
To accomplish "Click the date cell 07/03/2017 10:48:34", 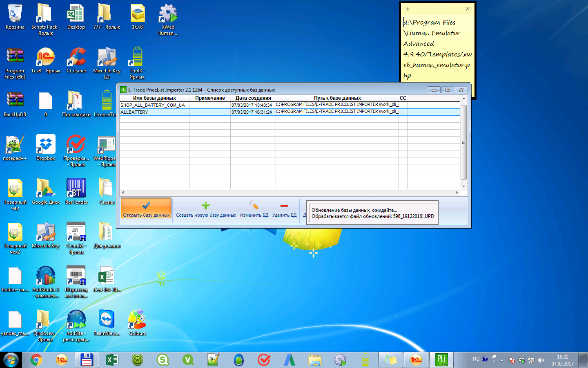I will [252, 105].
